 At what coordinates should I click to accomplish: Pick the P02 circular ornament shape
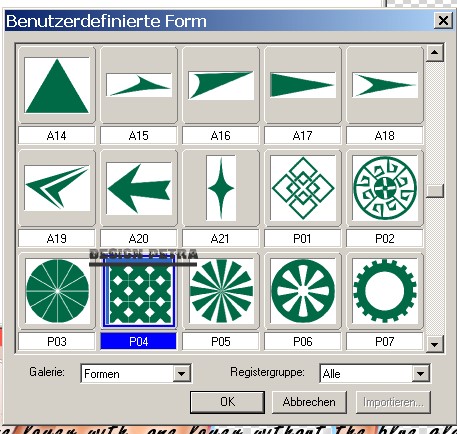tap(385, 188)
